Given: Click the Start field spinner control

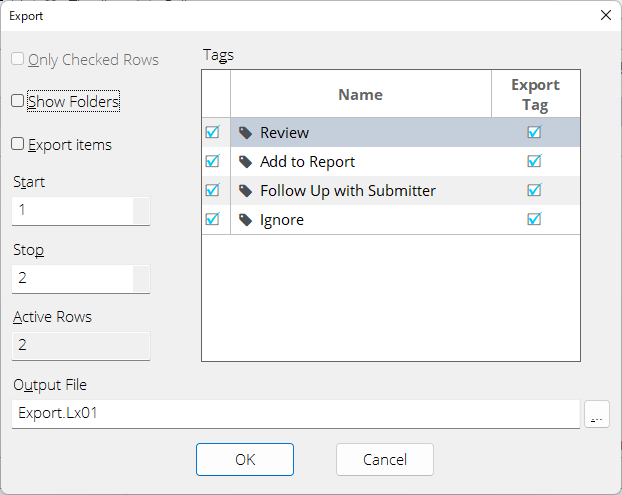Looking at the screenshot, I should click(141, 211).
